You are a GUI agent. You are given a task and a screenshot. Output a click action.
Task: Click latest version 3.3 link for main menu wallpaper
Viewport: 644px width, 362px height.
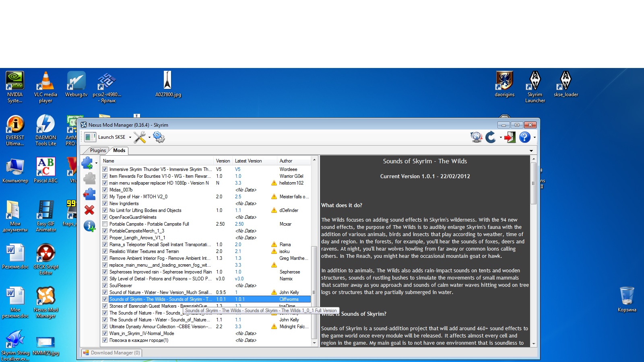tap(238, 183)
